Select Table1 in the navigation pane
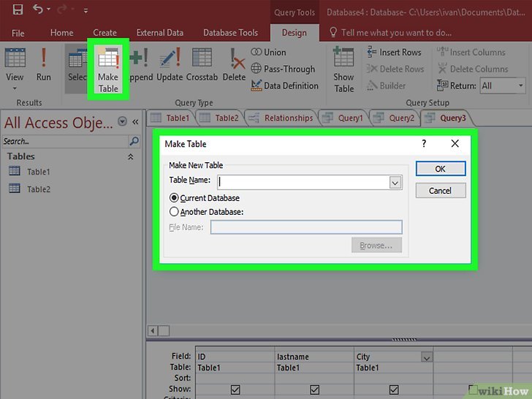 coord(29,171)
